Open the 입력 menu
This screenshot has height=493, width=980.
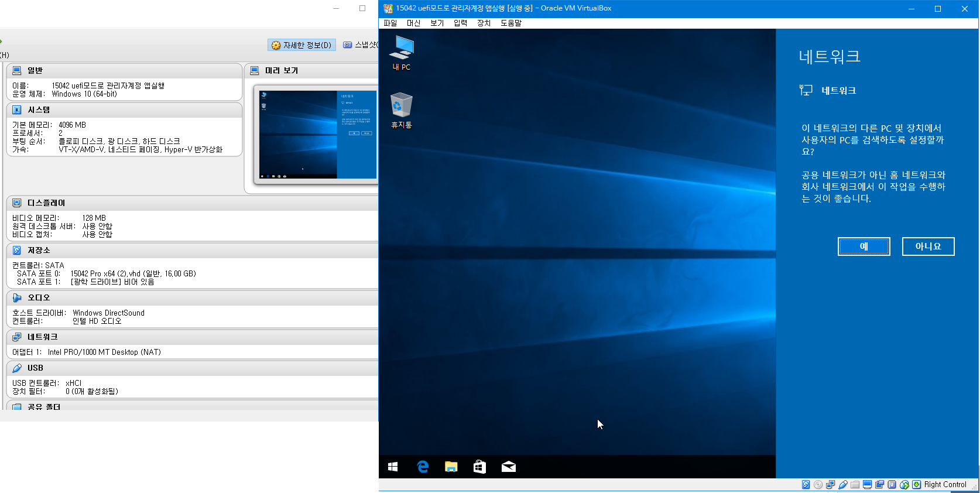coord(460,23)
